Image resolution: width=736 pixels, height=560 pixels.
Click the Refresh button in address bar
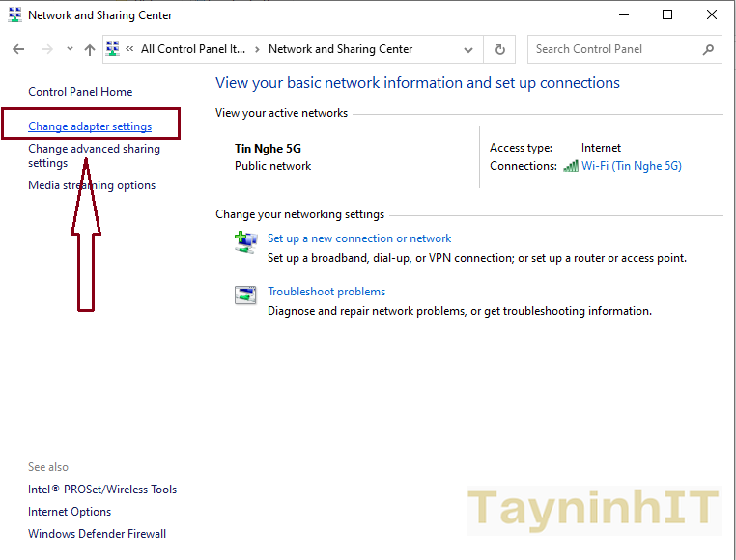pos(499,49)
